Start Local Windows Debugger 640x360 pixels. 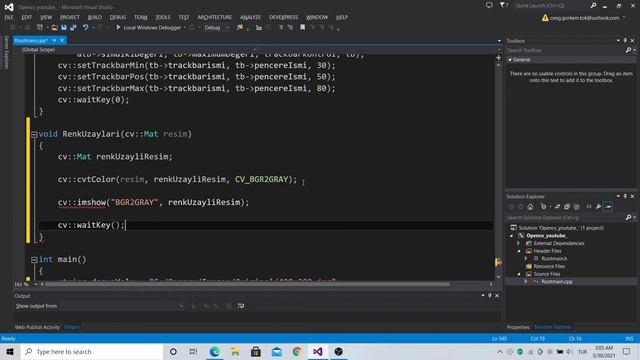pyautogui.click(x=149, y=28)
